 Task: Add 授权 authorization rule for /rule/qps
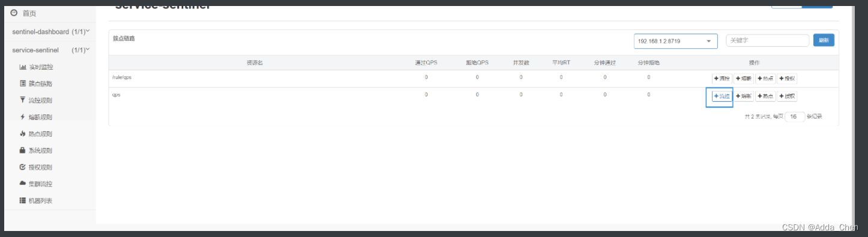pos(787,79)
